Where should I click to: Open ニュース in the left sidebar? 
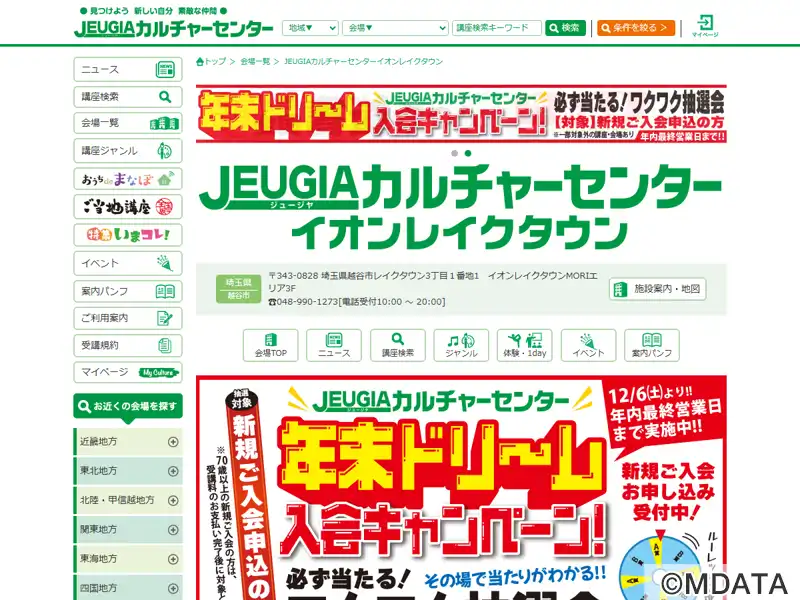[128, 69]
